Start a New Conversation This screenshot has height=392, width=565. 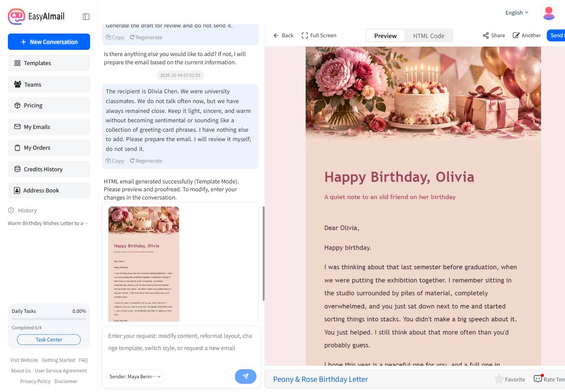(49, 42)
